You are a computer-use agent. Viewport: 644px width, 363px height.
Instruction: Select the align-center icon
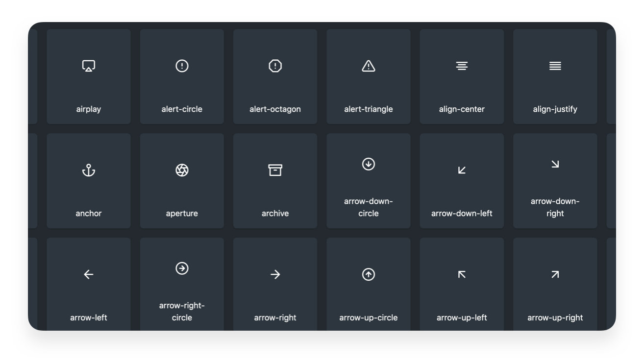pyautogui.click(x=461, y=66)
